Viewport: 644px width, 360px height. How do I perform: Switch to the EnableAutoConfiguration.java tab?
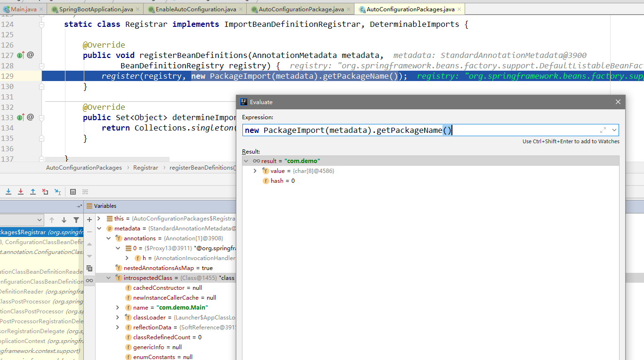[x=195, y=9]
